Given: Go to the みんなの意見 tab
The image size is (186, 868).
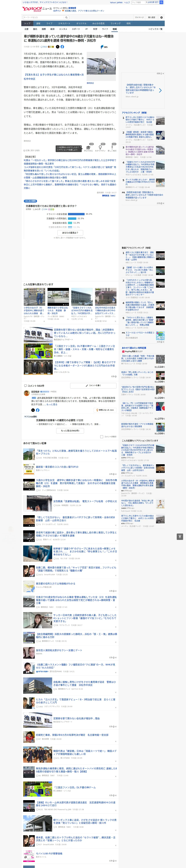Looking at the screenshot, I should 99,24.
